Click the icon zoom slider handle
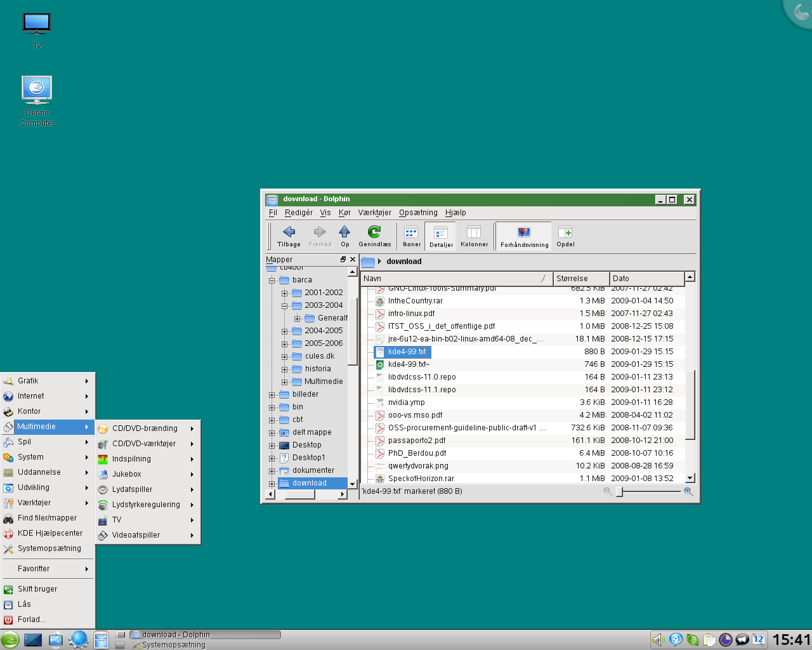The image size is (812, 650). tap(620, 492)
